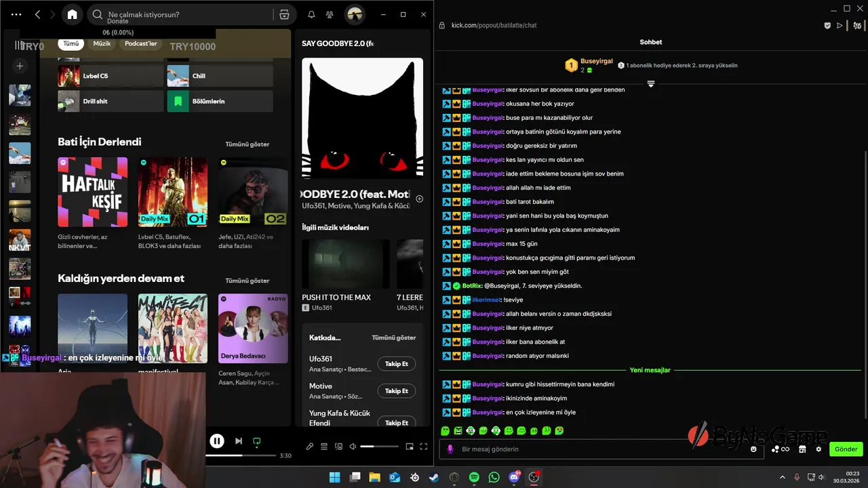Go forward in Spotify navigation

52,14
